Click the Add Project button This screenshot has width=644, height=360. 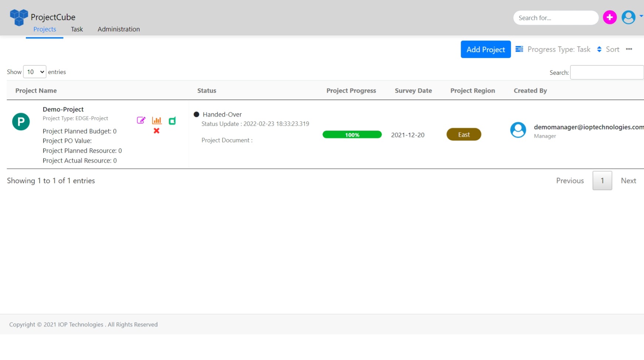pos(485,49)
